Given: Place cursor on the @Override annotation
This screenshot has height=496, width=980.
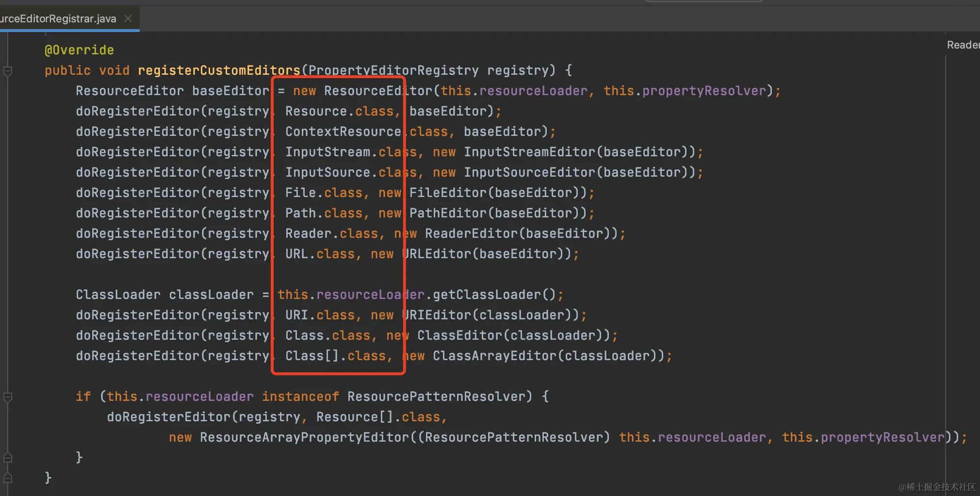Looking at the screenshot, I should (79, 50).
